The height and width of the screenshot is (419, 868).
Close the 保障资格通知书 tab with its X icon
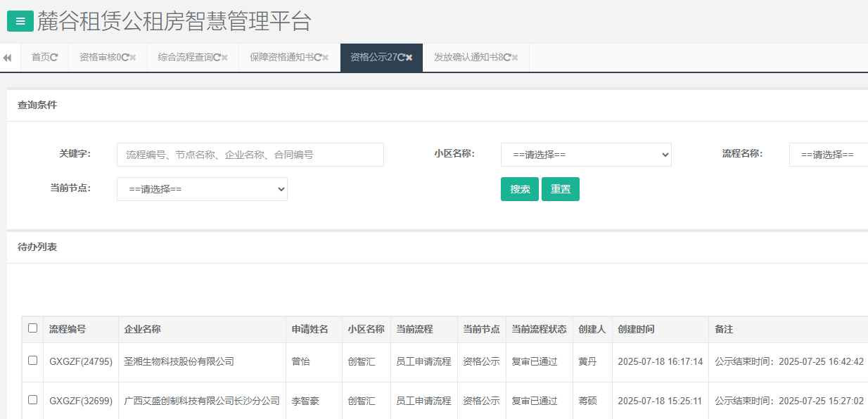[x=326, y=58]
